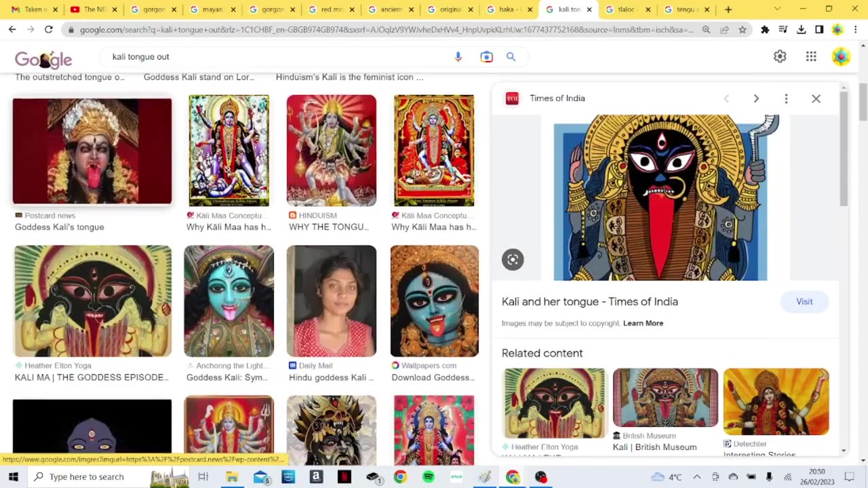Click 'Download Goddess...' caption link
Screen dimensions: 868x488
click(x=433, y=378)
